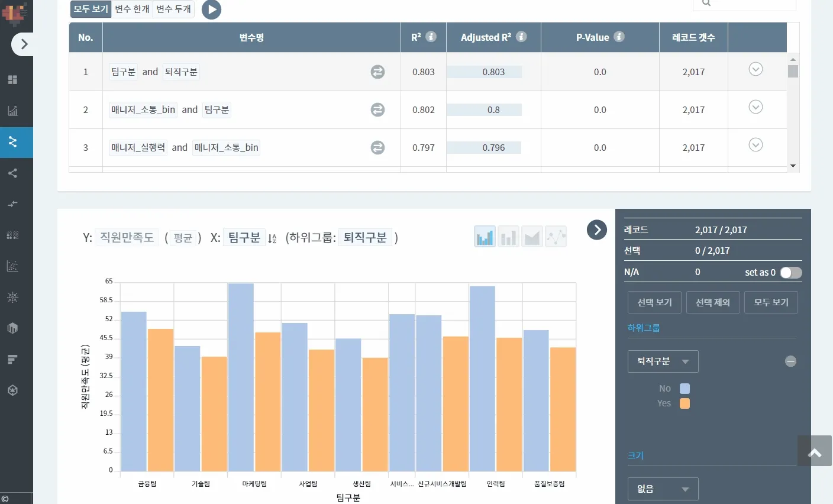Toggle the N/A set as 0 switch
This screenshot has width=833, height=504.
click(790, 272)
